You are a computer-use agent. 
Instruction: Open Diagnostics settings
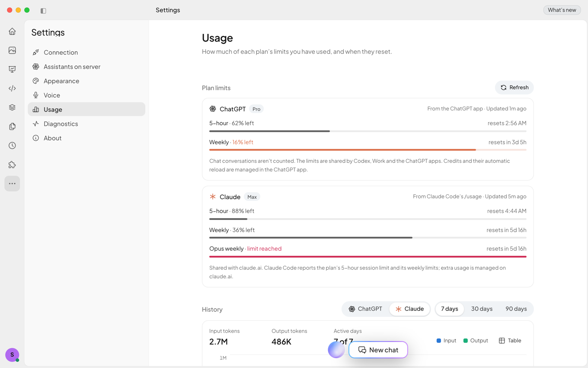pyautogui.click(x=86, y=124)
